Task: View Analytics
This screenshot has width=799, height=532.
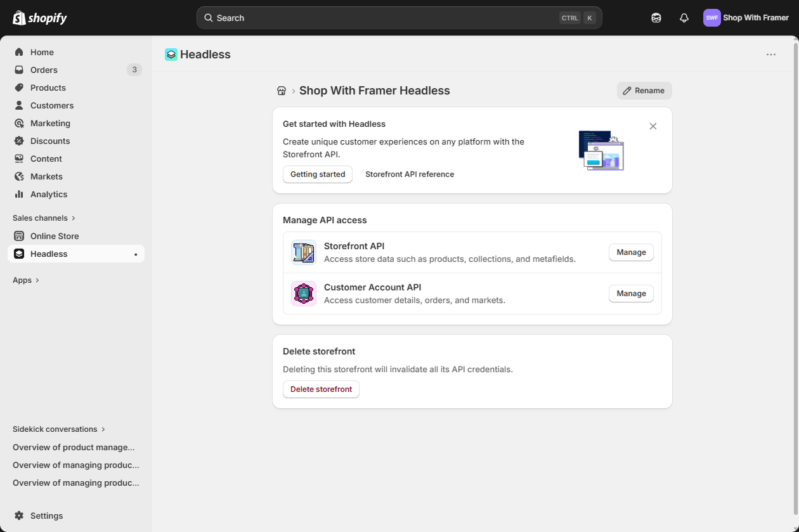Action: point(76,194)
